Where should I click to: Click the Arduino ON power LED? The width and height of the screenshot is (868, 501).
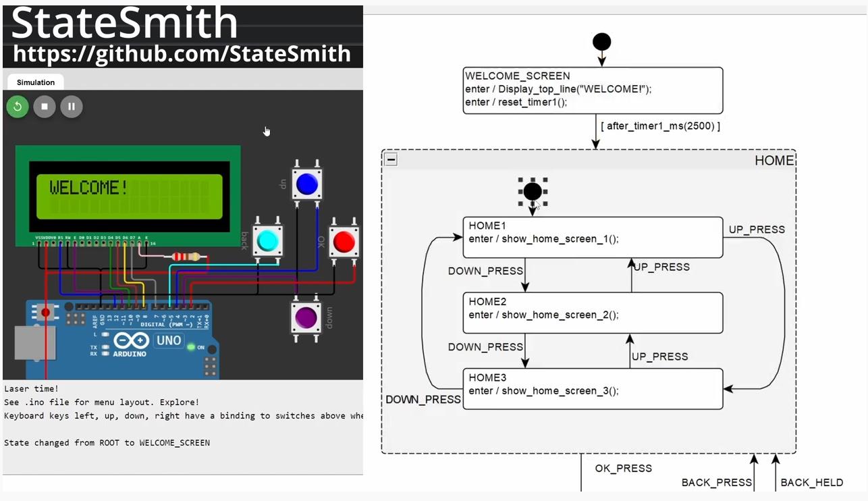(192, 347)
